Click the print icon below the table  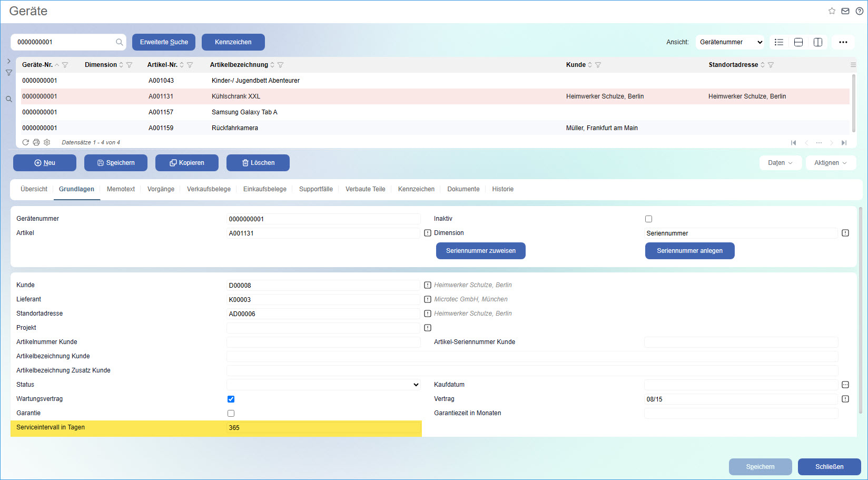coord(36,142)
